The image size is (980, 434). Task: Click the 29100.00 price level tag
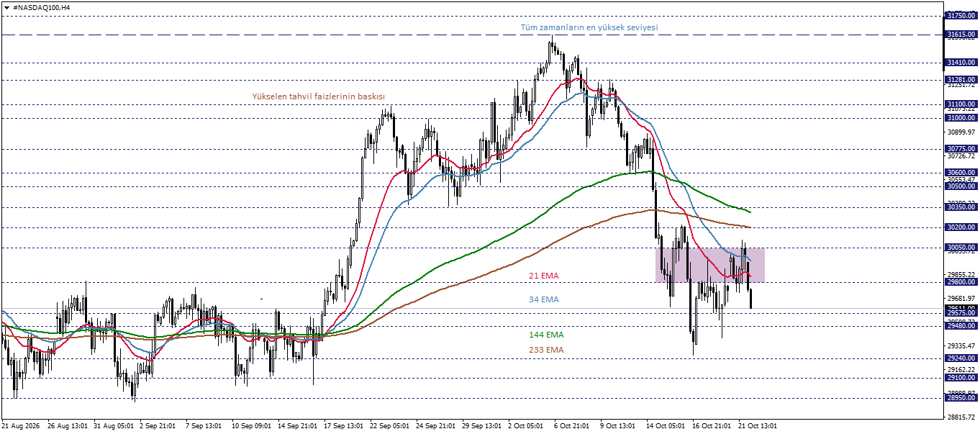961,378
